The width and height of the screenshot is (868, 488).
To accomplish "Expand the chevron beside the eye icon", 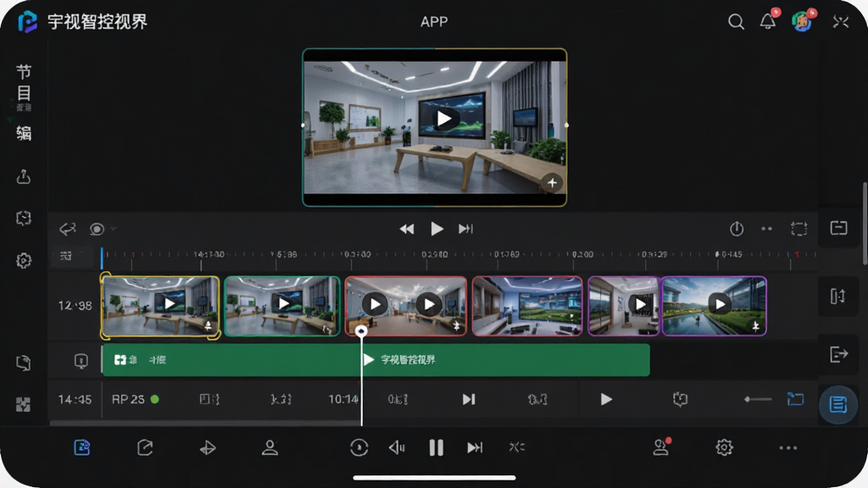I will (x=113, y=229).
